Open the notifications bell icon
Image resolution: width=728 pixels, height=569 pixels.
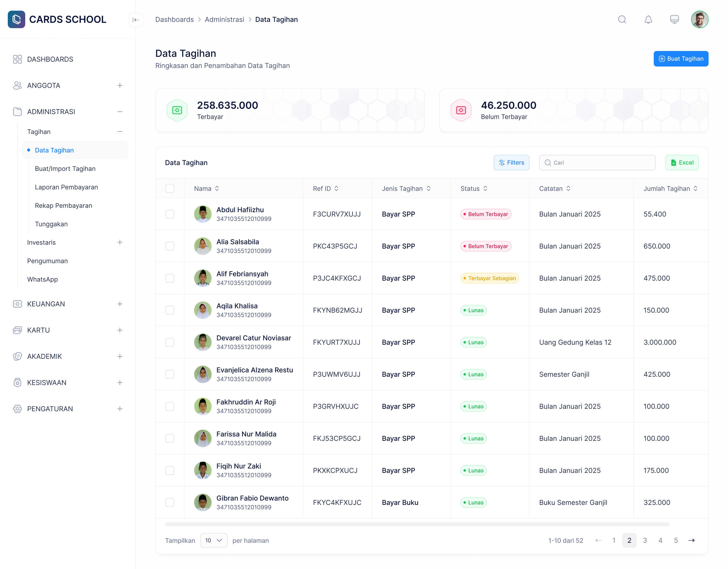[648, 19]
